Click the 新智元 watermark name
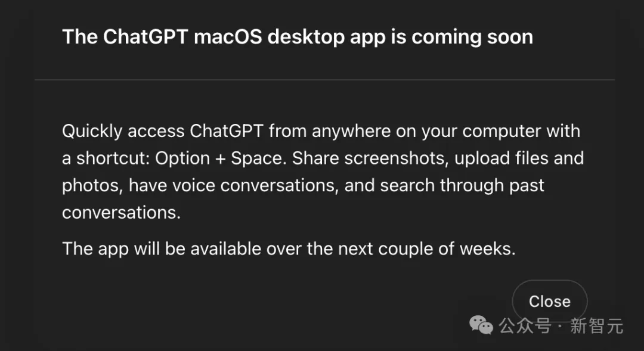644x351 pixels. [x=597, y=326]
